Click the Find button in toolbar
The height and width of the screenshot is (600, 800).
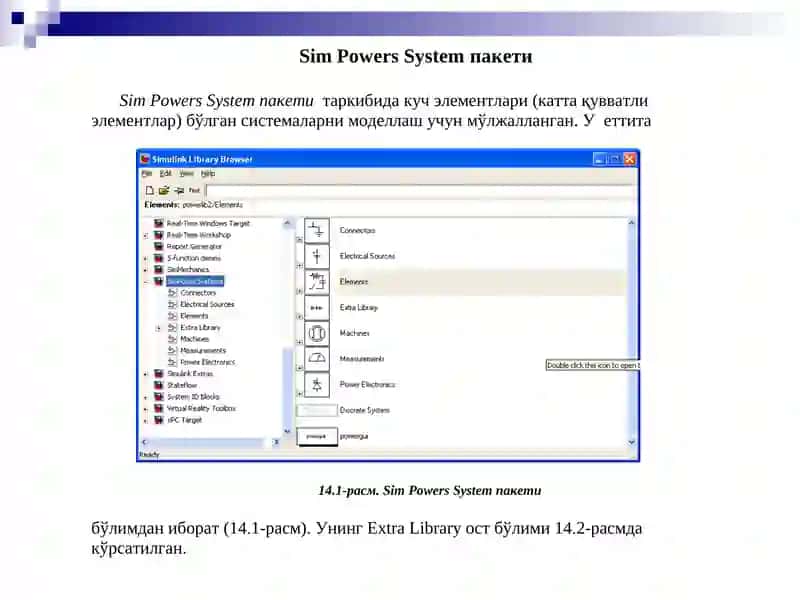click(194, 190)
